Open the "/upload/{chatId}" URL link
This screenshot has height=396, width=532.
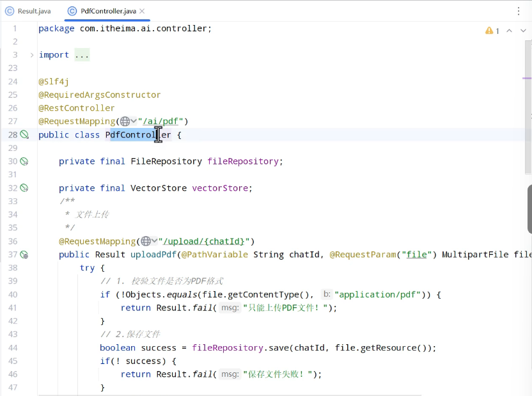click(x=204, y=241)
